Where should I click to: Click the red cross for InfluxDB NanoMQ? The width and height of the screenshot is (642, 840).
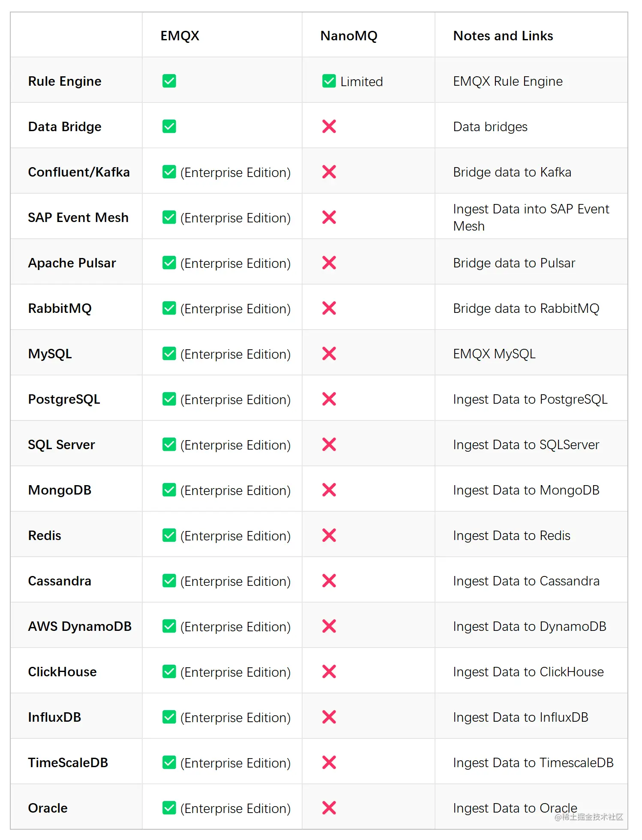click(x=329, y=717)
